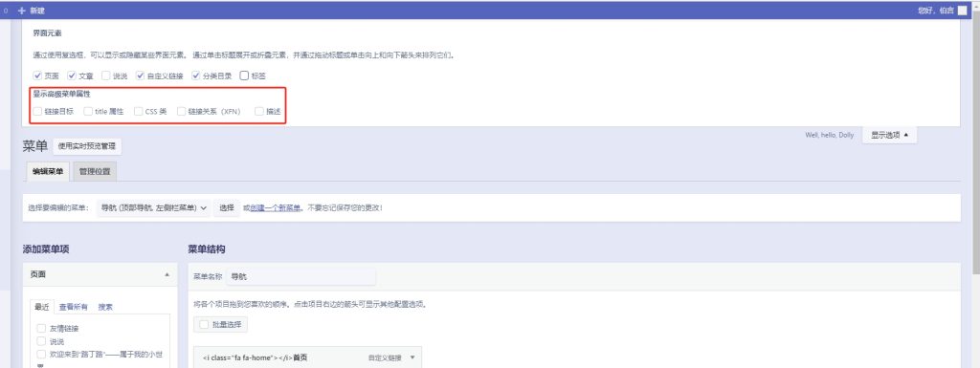The image size is (980, 368).
Task: Click 使用实时预览管理 button
Action: (x=87, y=146)
